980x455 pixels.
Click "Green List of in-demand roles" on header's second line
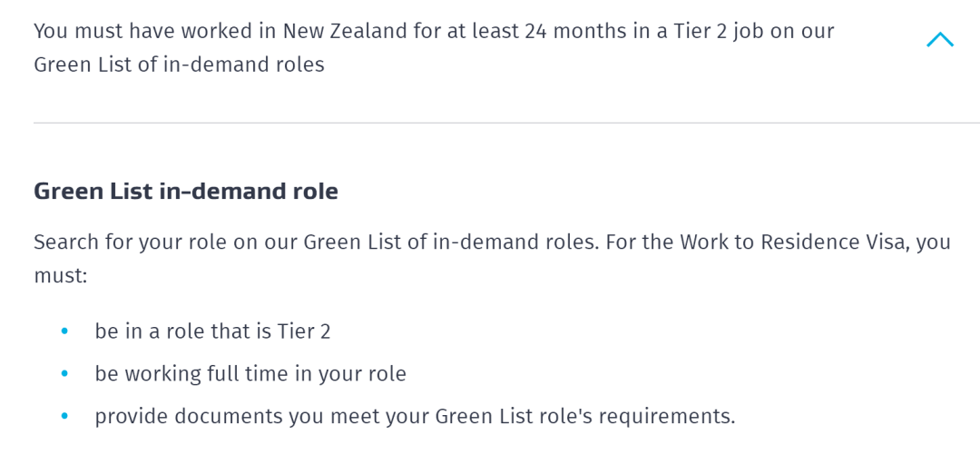tap(179, 65)
